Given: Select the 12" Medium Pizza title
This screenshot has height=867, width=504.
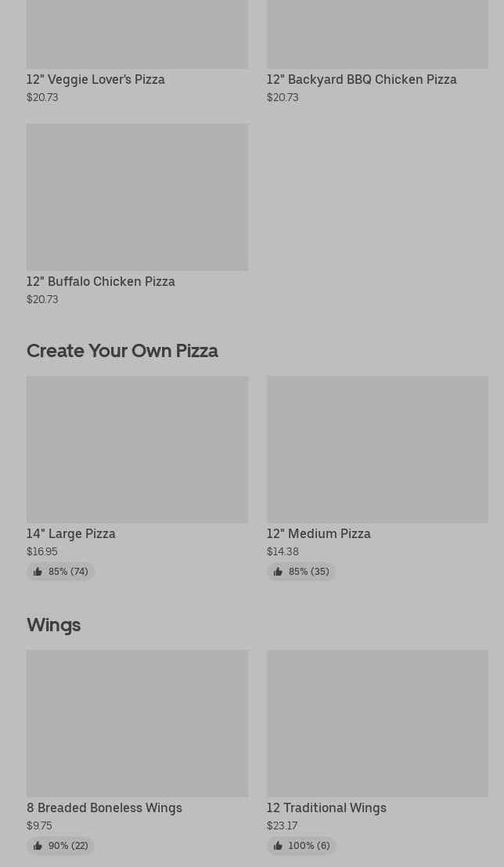Looking at the screenshot, I should 319,533.
